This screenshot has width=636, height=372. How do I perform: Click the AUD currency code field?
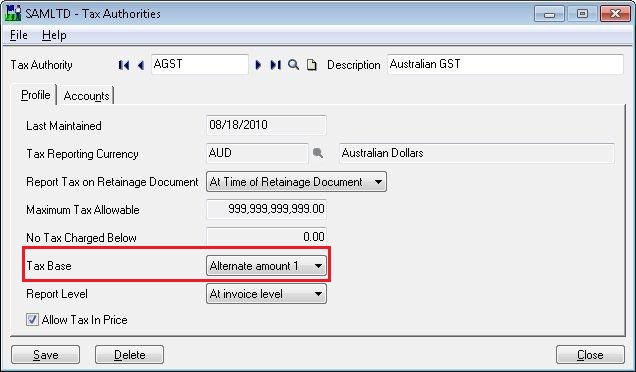pyautogui.click(x=257, y=153)
